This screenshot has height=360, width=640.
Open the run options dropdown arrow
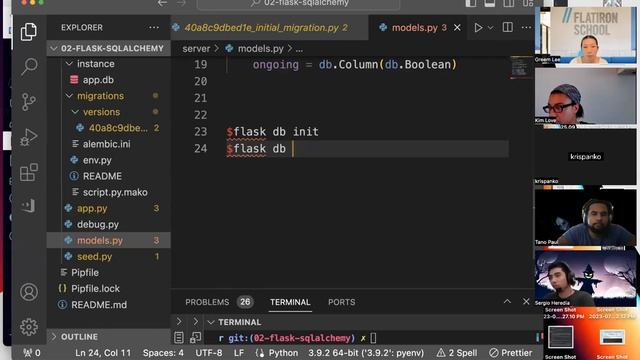tap(491, 27)
